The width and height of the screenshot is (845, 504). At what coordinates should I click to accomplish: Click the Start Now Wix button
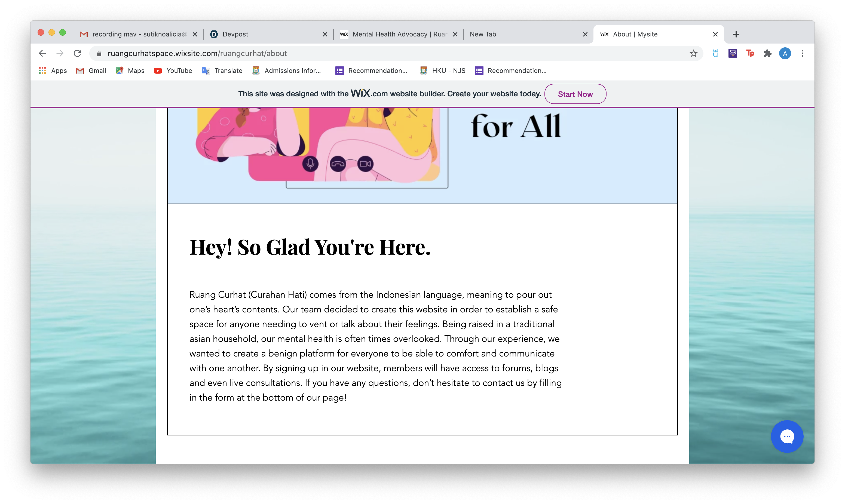pyautogui.click(x=575, y=94)
